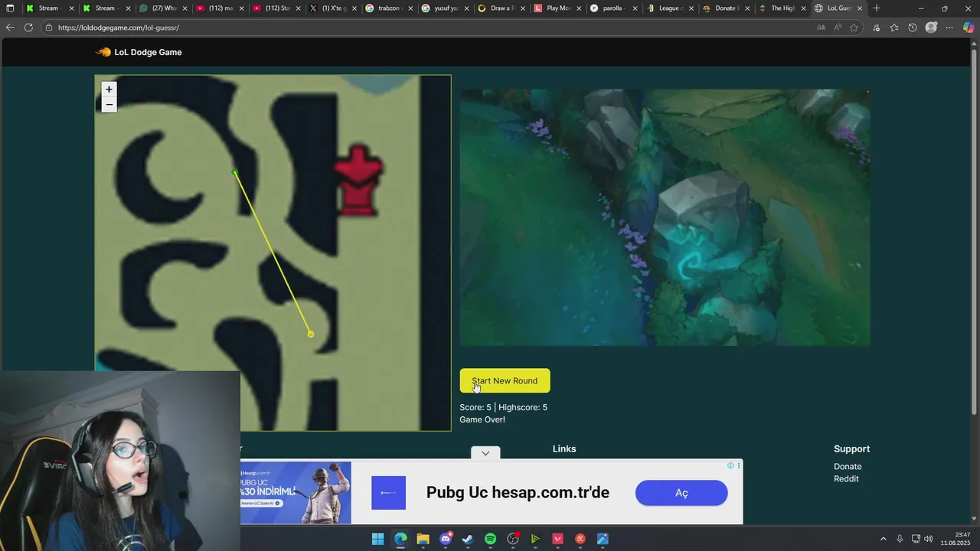Click the PUBG UC ad thumbnail image
The image size is (980, 551).
[x=296, y=493]
